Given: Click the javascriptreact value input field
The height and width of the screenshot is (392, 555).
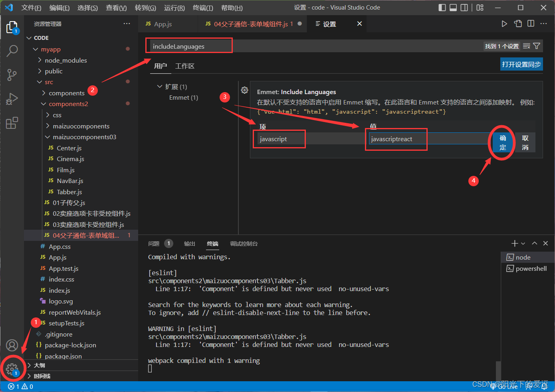Looking at the screenshot, I should click(x=430, y=139).
